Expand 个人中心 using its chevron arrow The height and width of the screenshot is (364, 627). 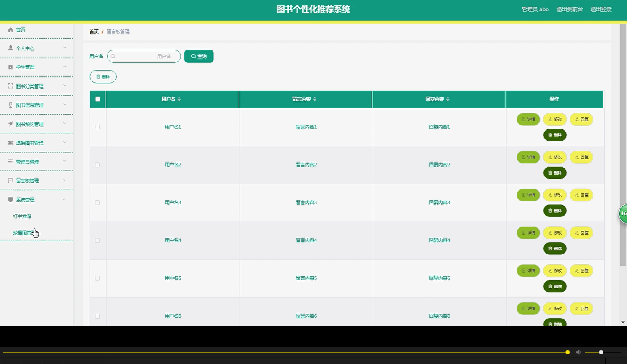(65, 48)
